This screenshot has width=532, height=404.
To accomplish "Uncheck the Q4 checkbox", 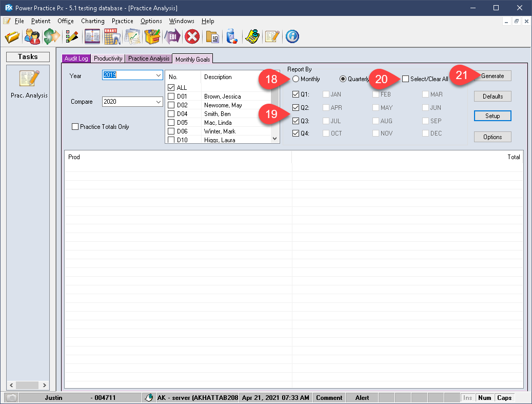I will [x=295, y=133].
